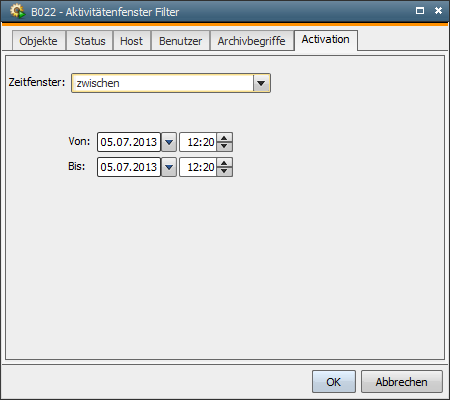Confirm the filter with OK button

coord(334,382)
